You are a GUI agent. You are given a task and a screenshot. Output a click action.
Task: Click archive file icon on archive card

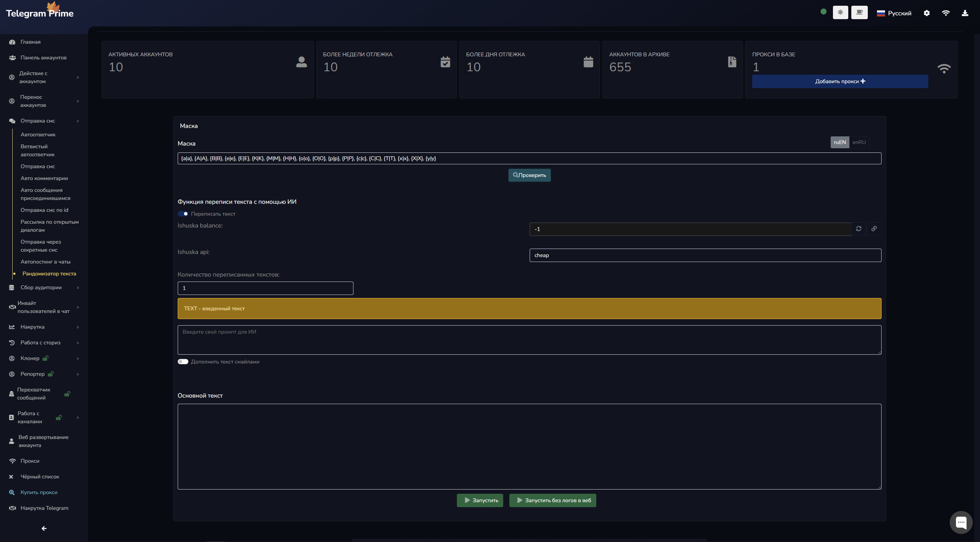click(732, 62)
